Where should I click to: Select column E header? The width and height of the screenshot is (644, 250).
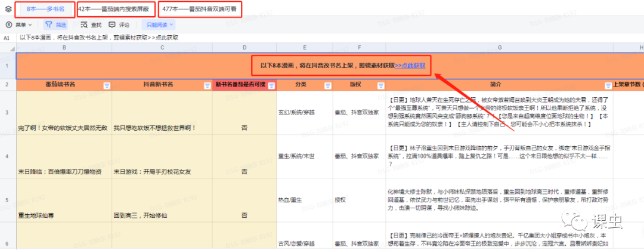pos(304,48)
